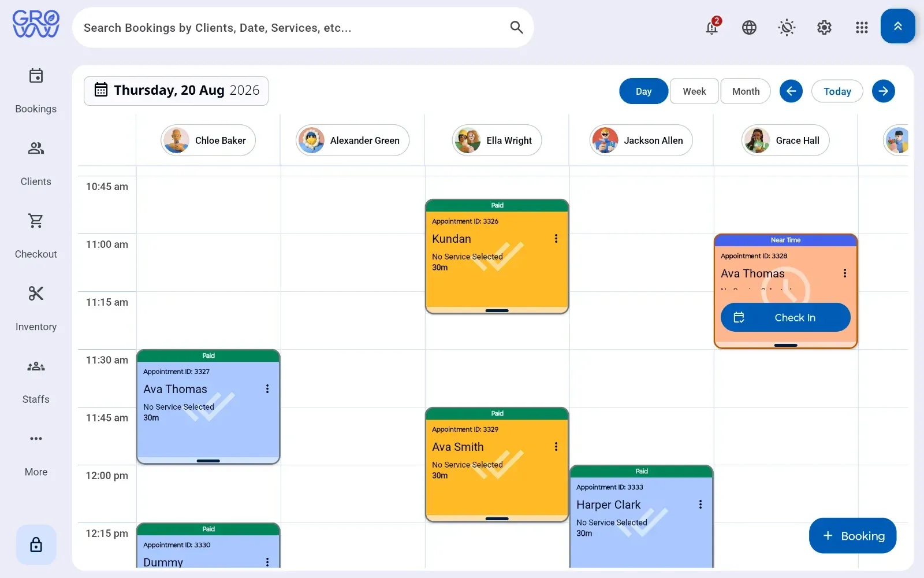This screenshot has width=924, height=578.
Task: Select staff Ella Wright
Action: pos(497,140)
